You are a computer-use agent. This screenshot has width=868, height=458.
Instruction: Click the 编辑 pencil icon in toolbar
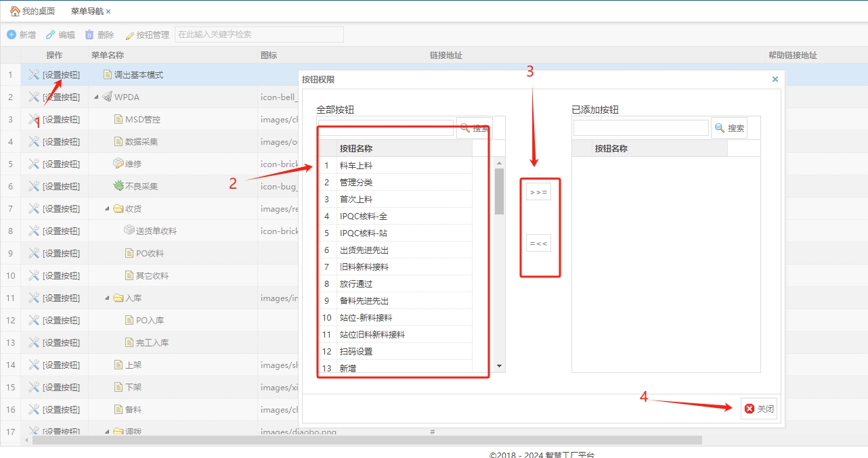click(x=51, y=35)
